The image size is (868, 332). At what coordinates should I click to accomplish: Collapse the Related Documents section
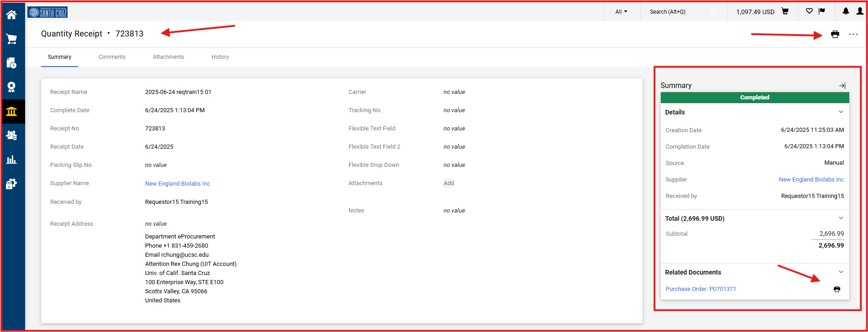coord(841,272)
